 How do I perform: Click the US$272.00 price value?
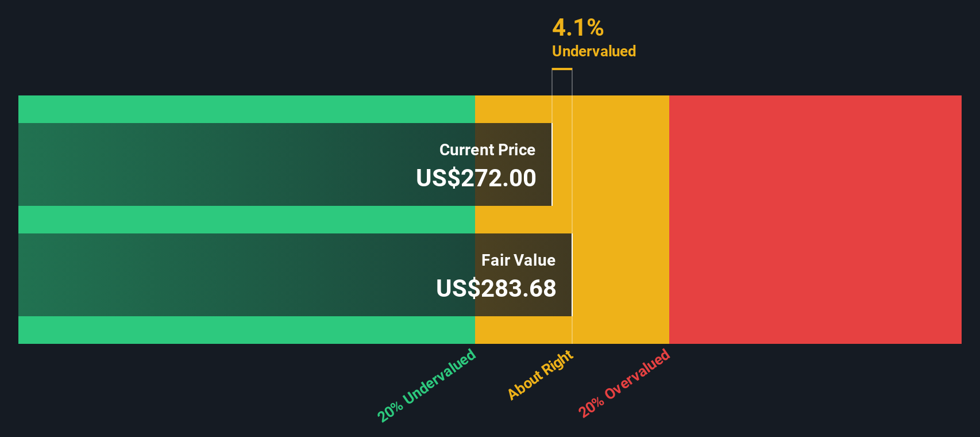coord(476,178)
